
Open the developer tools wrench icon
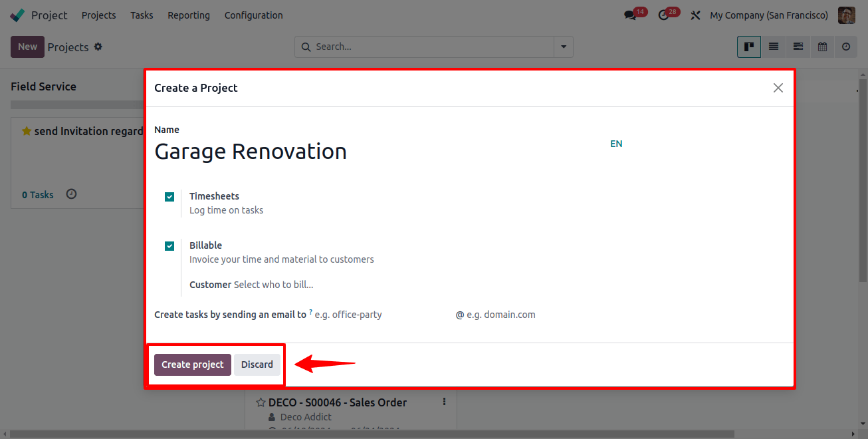click(695, 15)
